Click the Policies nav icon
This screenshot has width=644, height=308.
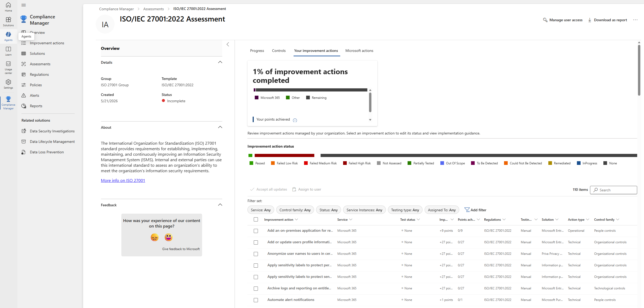coord(24,85)
